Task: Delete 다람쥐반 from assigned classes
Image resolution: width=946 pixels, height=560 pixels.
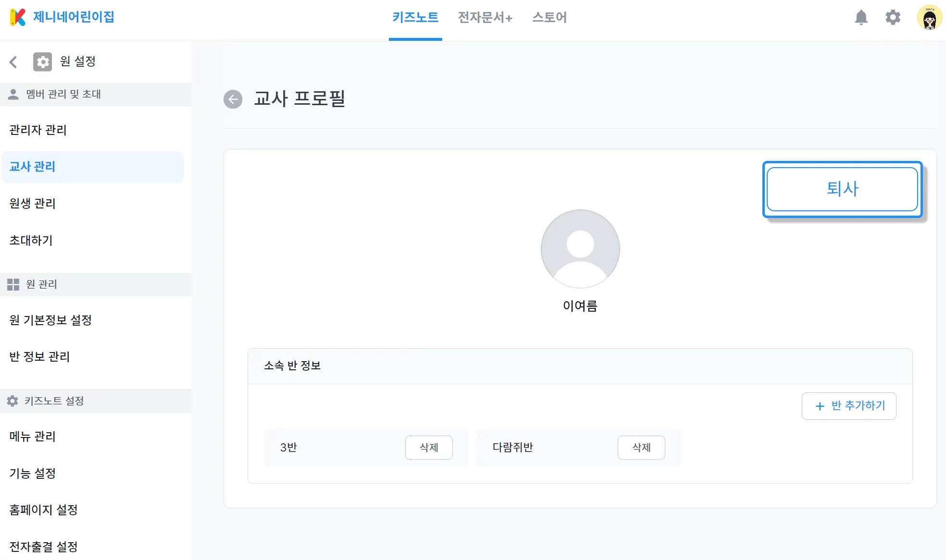Action: click(641, 448)
